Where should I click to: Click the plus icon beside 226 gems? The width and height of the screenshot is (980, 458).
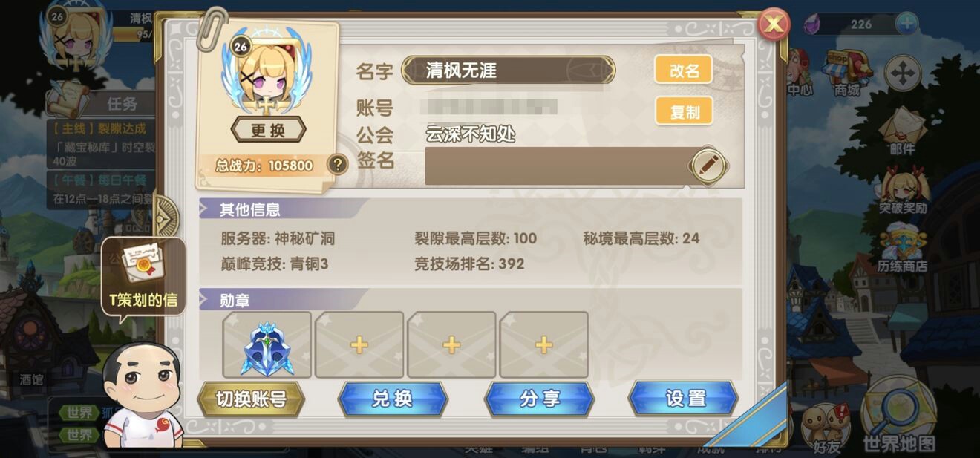pos(906,24)
